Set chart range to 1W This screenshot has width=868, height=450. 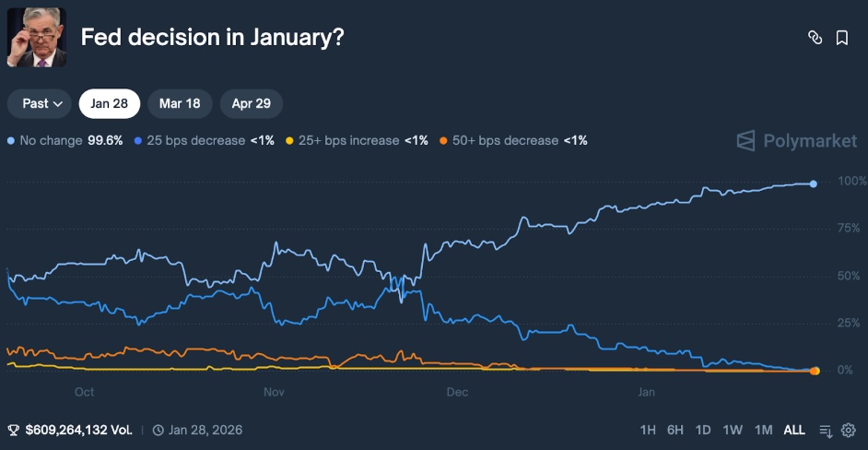coord(733,430)
